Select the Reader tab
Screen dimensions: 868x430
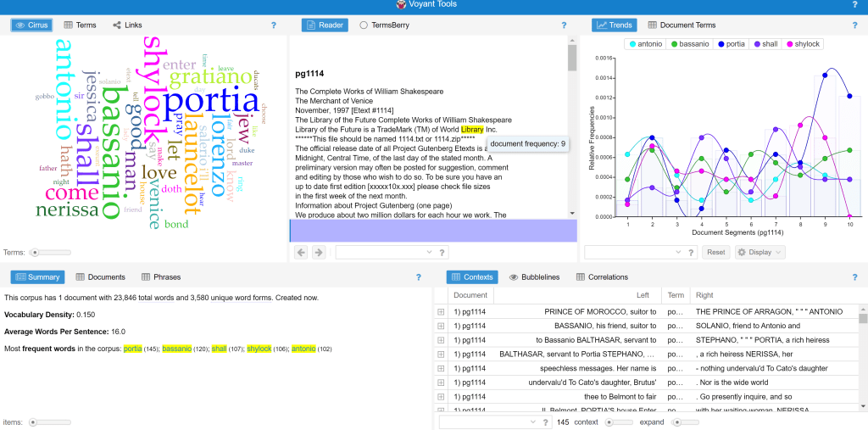click(325, 25)
